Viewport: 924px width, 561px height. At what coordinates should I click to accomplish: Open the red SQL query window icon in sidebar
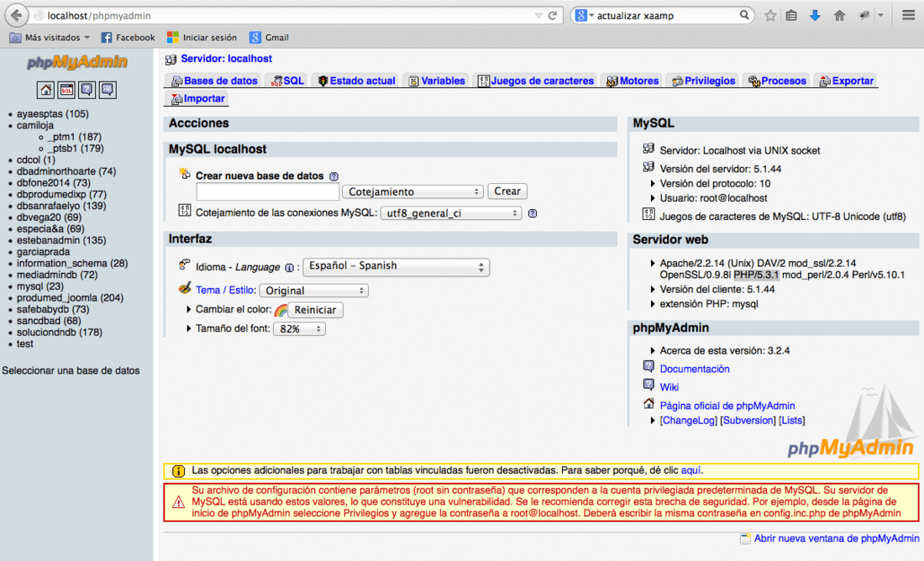66,90
